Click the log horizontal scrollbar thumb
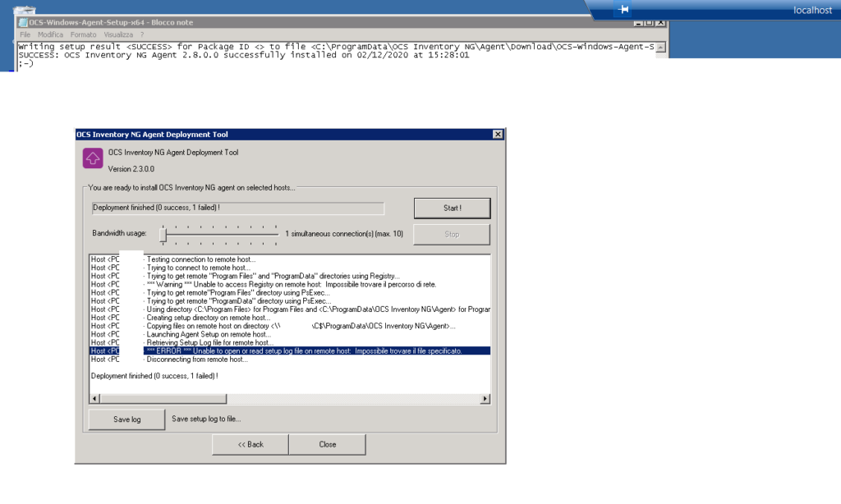 (x=163, y=398)
